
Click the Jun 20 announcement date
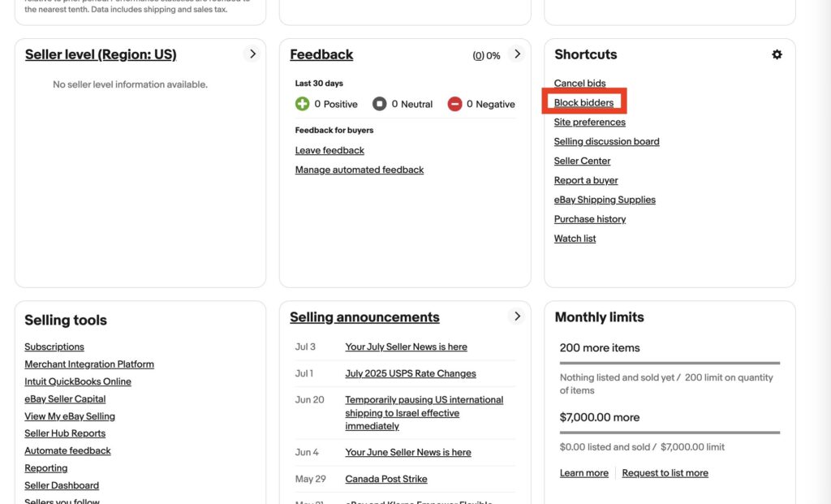(309, 399)
